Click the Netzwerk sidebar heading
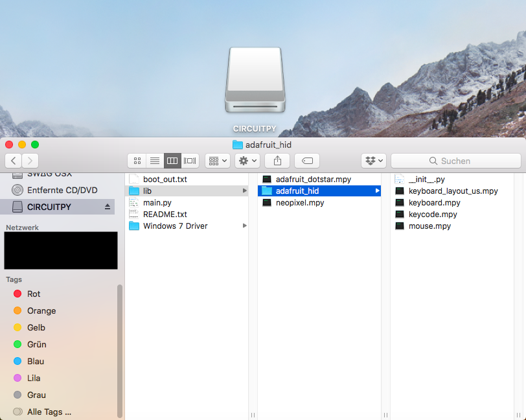This screenshot has width=526, height=420. click(x=22, y=227)
